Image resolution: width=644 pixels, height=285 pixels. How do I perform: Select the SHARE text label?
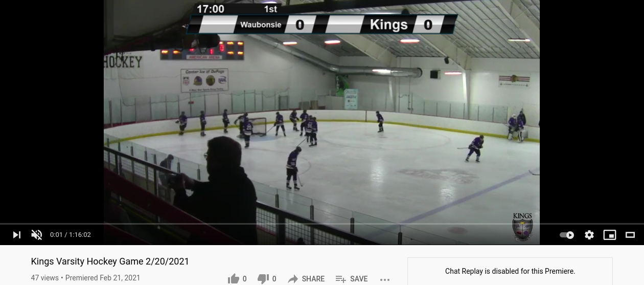point(313,279)
